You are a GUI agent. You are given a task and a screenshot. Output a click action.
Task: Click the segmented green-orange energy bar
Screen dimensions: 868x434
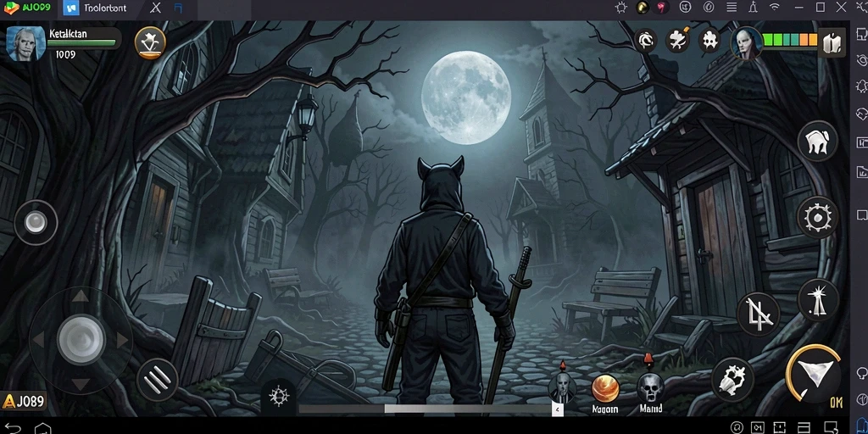pyautogui.click(x=790, y=40)
